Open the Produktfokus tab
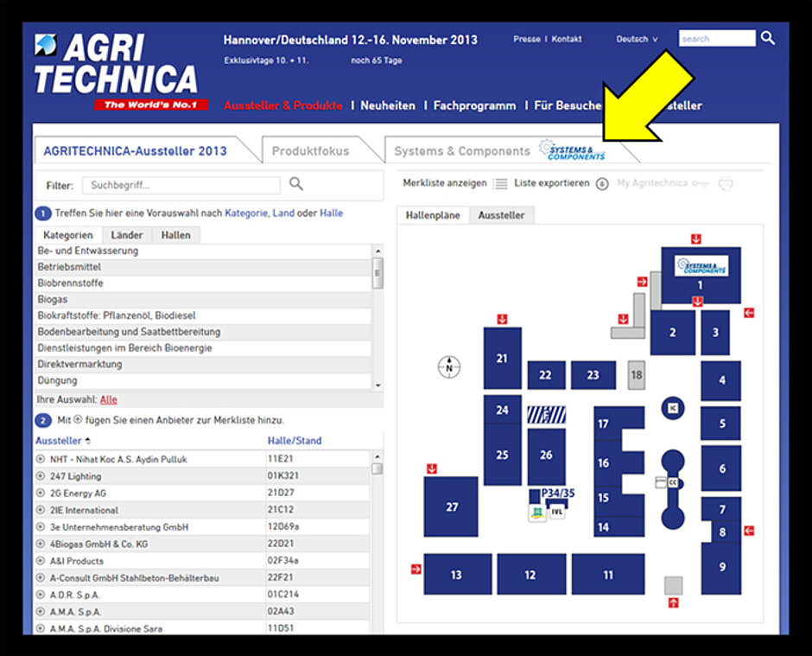 click(310, 151)
